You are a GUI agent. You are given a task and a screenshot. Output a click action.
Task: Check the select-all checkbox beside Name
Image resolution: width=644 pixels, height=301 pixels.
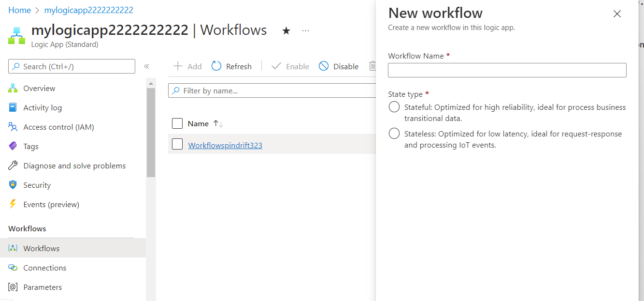point(177,123)
